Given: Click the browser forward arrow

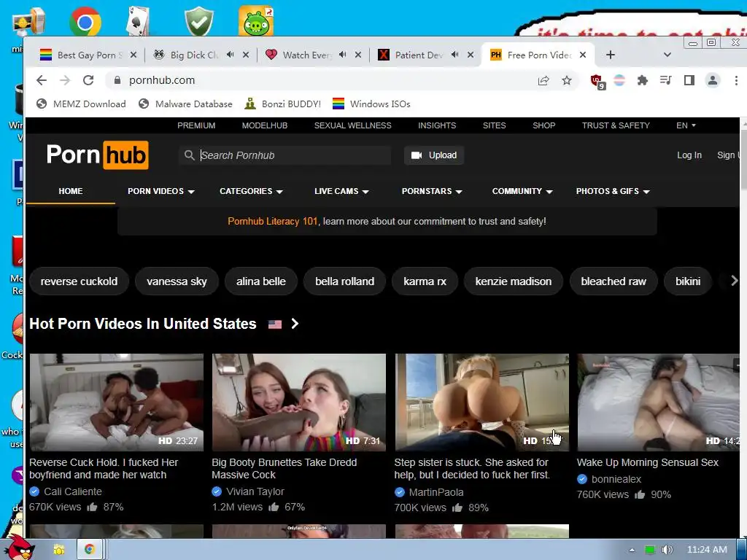Looking at the screenshot, I should tap(65, 80).
